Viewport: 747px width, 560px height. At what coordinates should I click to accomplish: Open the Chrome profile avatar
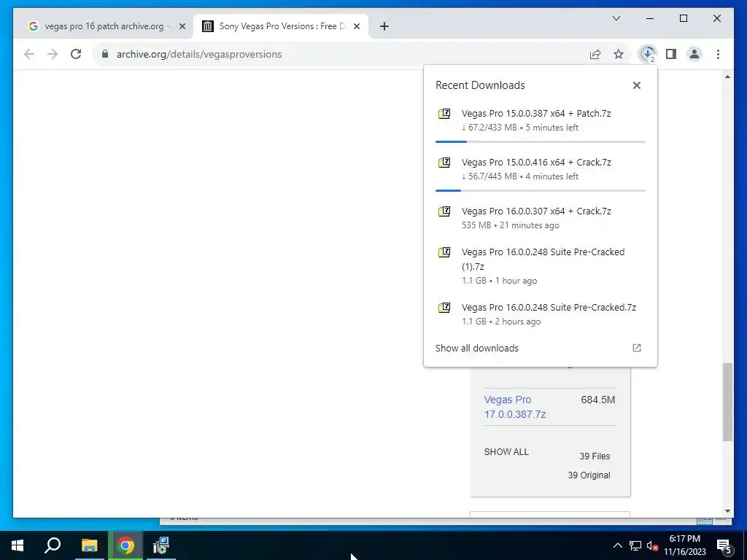pos(694,54)
